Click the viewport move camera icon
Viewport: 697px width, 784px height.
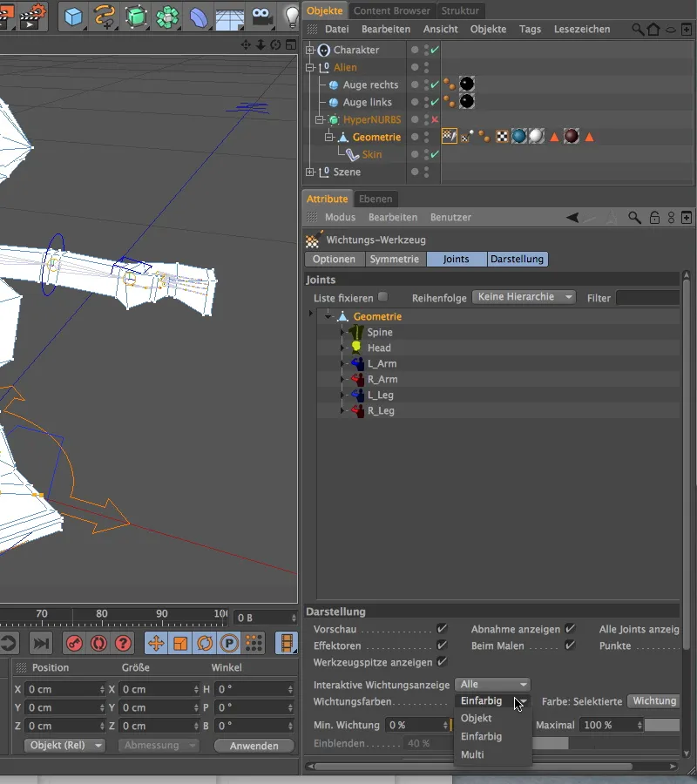point(246,45)
